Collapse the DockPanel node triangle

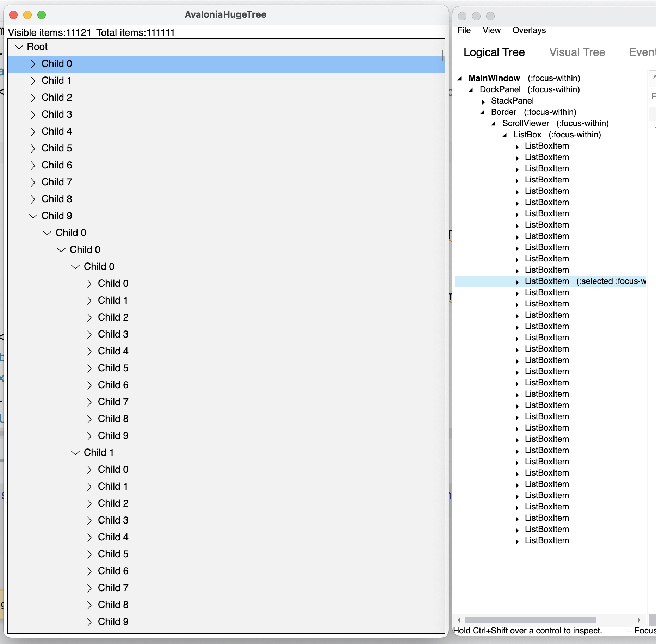[x=471, y=90]
